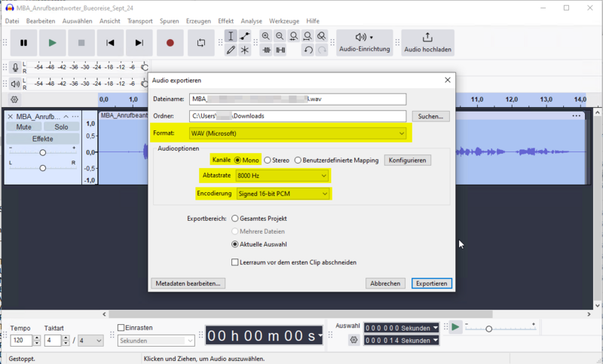Click the Redo arrow icon
The width and height of the screenshot is (603, 364).
(x=322, y=50)
